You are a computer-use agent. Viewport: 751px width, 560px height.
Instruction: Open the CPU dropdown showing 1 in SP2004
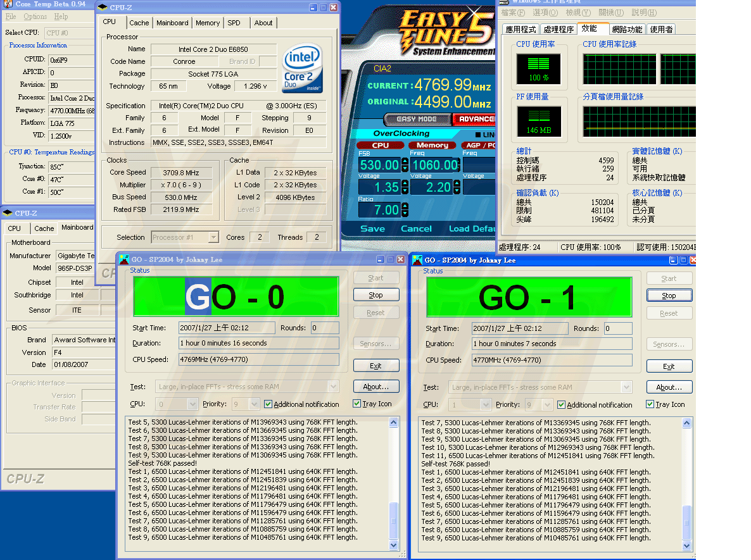coord(486,404)
